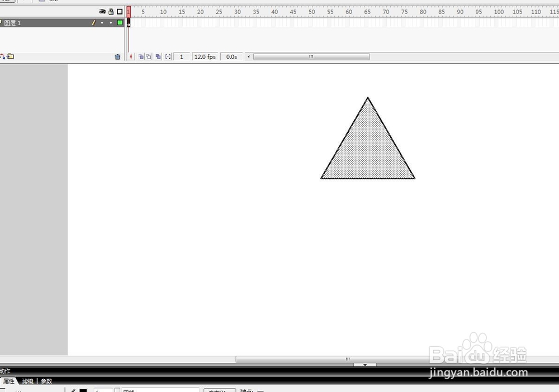Click frame 100 on timeline ruler
The width and height of the screenshot is (559, 392).
pyautogui.click(x=499, y=12)
